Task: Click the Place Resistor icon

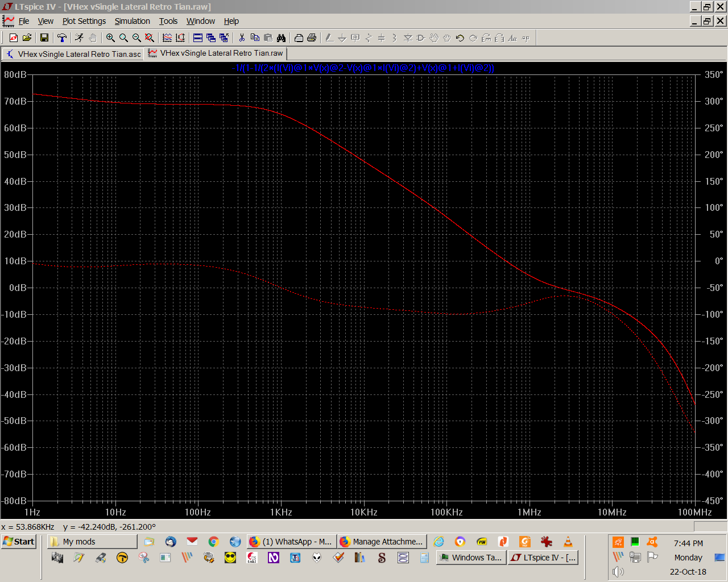Action: 369,38
